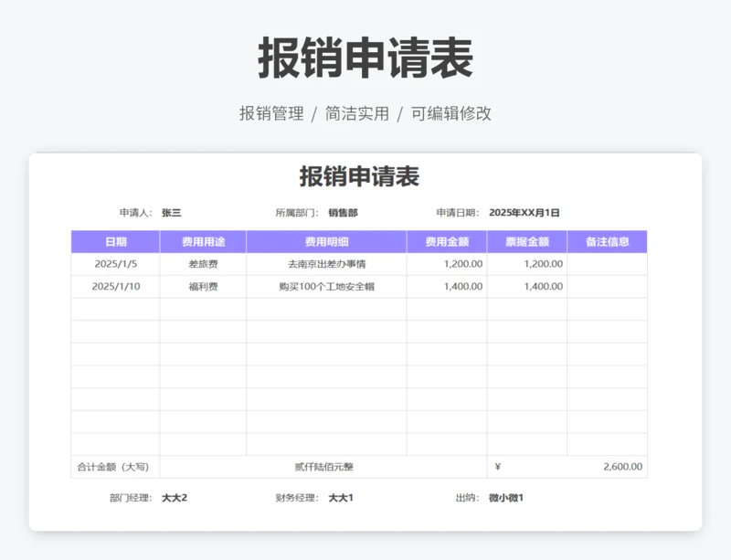This screenshot has height=560, width=731.
Task: Click the large 报销申请表 page heading
Action: coord(365,58)
